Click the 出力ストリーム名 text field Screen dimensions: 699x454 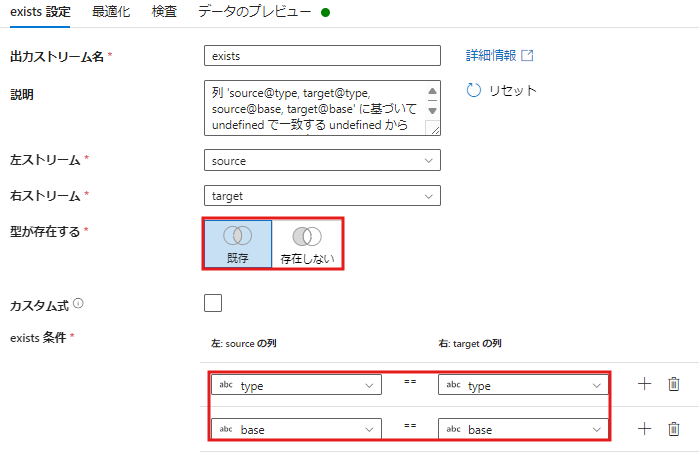coord(321,56)
